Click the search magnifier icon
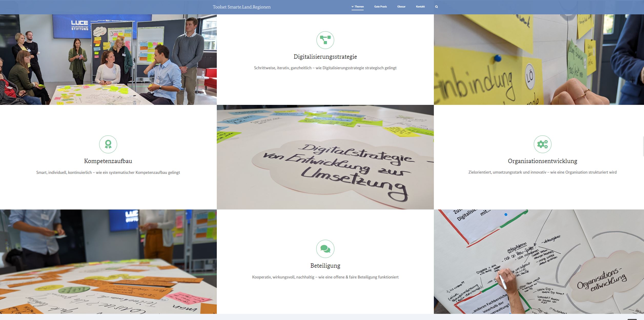 click(436, 7)
